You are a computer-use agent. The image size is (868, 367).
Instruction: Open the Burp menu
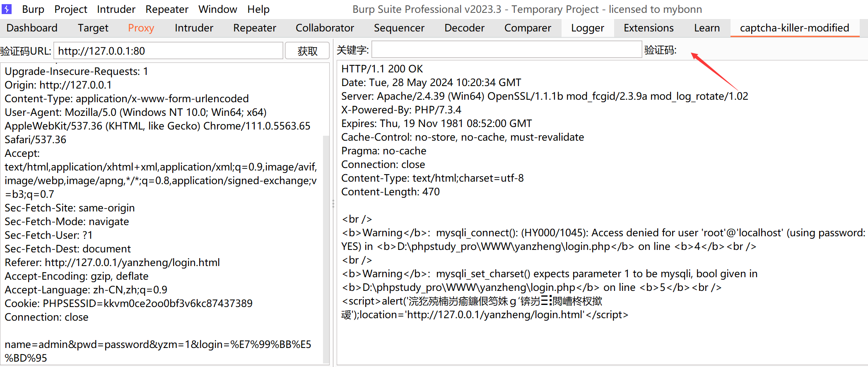(33, 9)
